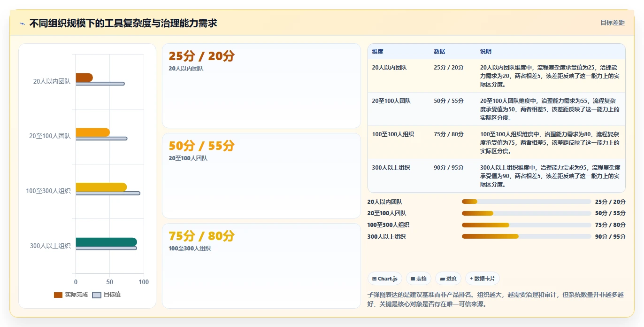Click the 20人以内团队 table row label
Screen dimensions: 644x327
pyautogui.click(x=390, y=68)
